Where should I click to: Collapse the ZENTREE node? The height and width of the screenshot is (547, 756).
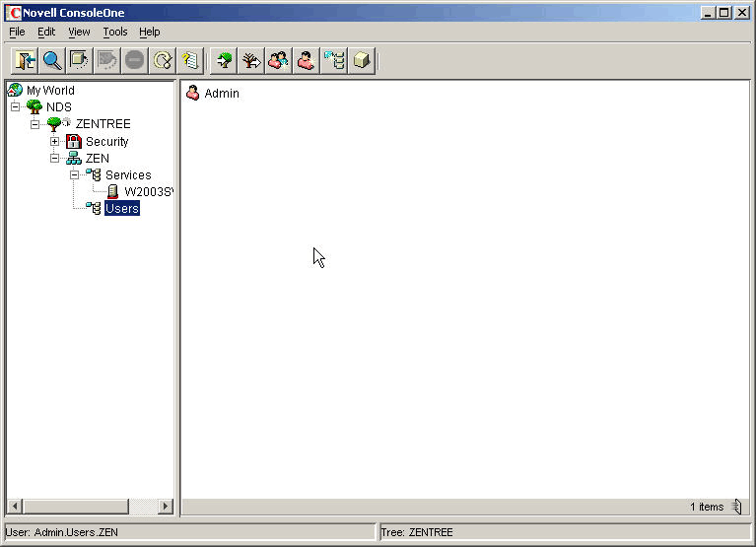[x=34, y=124]
